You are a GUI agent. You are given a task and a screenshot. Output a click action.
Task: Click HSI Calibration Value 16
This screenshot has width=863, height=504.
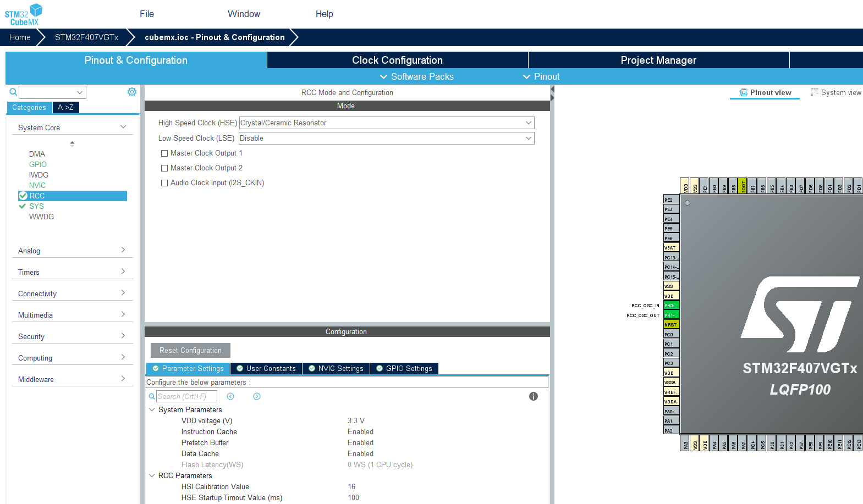click(351, 487)
